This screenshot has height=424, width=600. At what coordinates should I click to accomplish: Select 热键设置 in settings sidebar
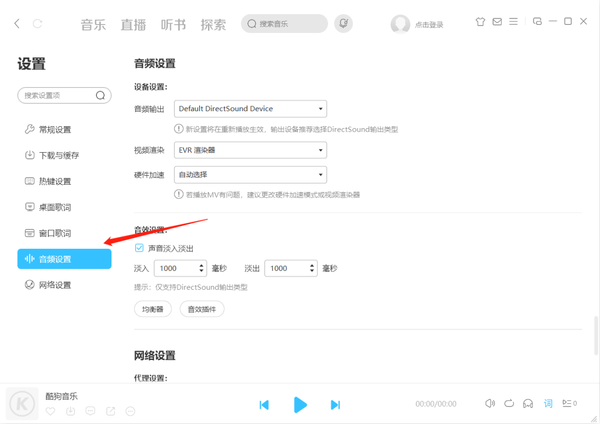pyautogui.click(x=55, y=182)
